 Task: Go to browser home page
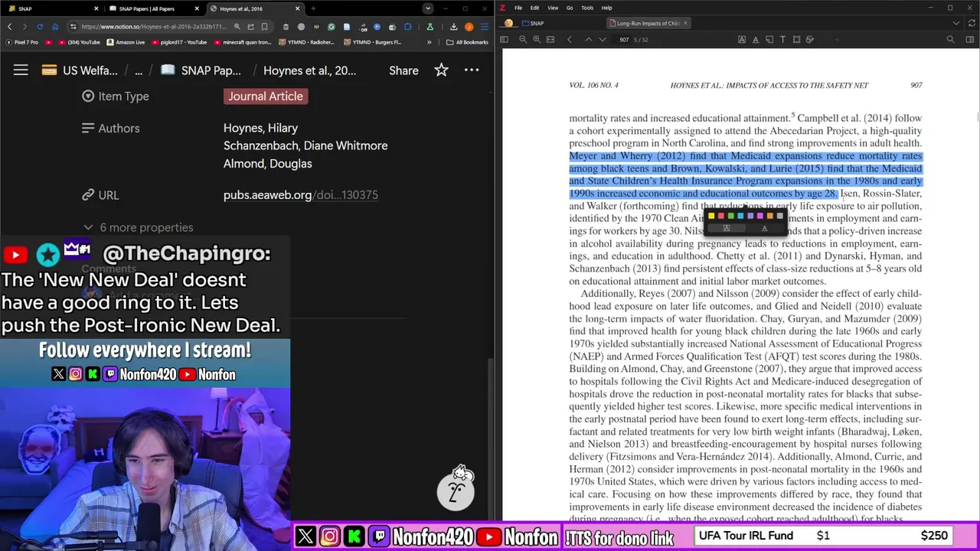coord(55,27)
